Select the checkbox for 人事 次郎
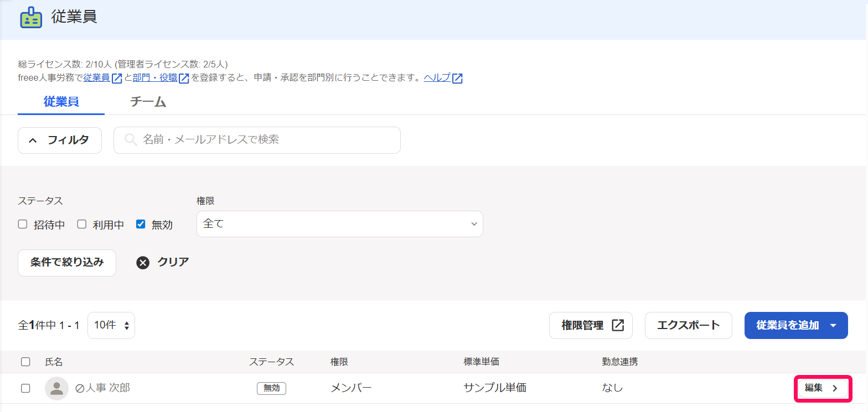868x412 pixels. (x=25, y=388)
